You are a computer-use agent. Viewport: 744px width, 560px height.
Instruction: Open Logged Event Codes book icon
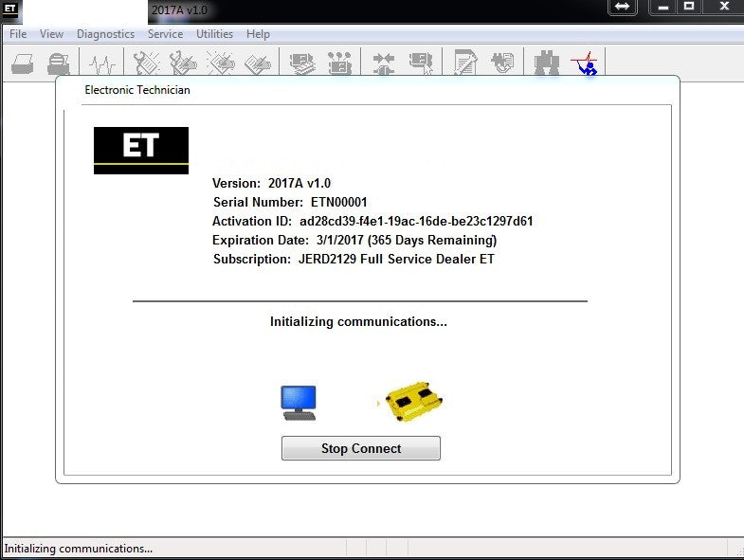(258, 63)
